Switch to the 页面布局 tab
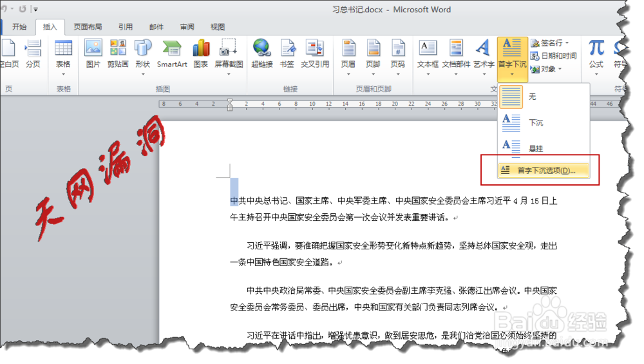644x364 pixels. pyautogui.click(x=88, y=27)
